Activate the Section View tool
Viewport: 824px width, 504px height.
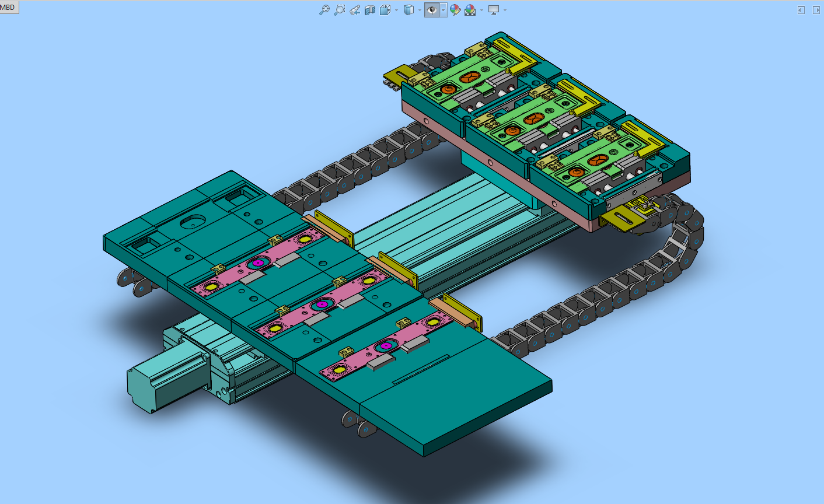point(370,10)
